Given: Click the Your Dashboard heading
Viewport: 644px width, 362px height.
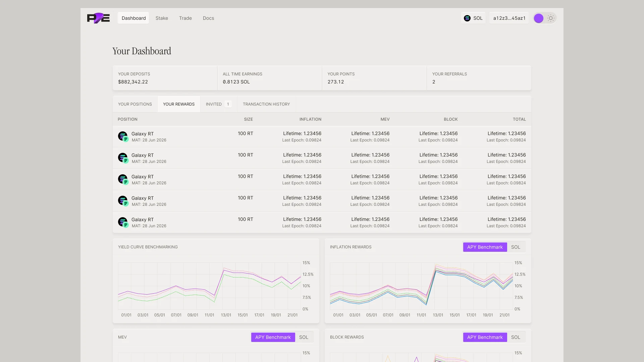Looking at the screenshot, I should [142, 51].
